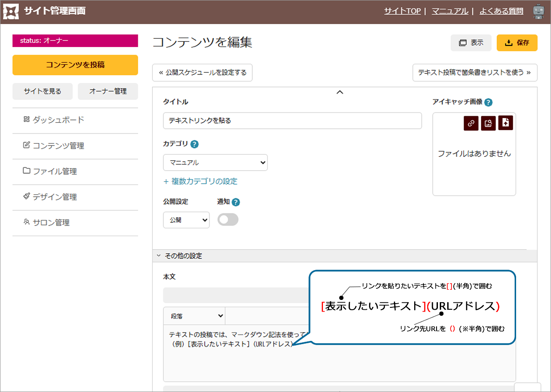Click the file upload icon in eyecatch panel

(x=505, y=123)
